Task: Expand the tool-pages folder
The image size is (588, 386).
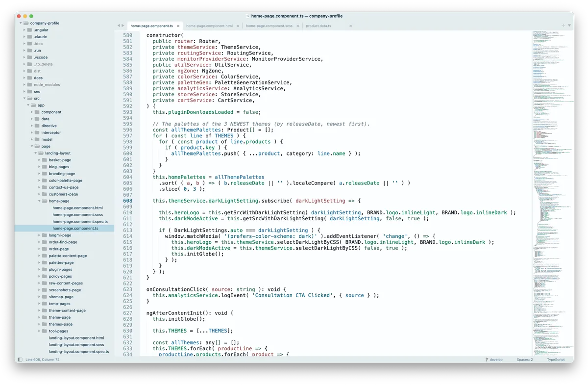Action: 39,331
